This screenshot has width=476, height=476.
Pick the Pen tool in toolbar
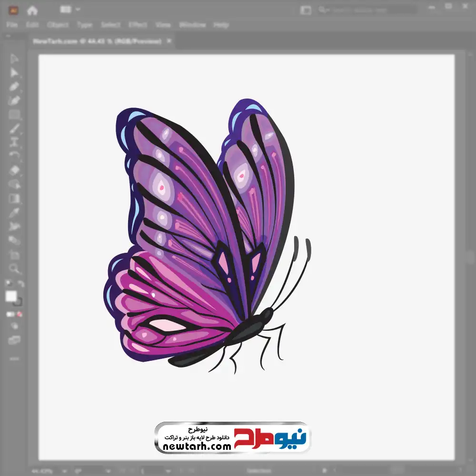point(14,87)
